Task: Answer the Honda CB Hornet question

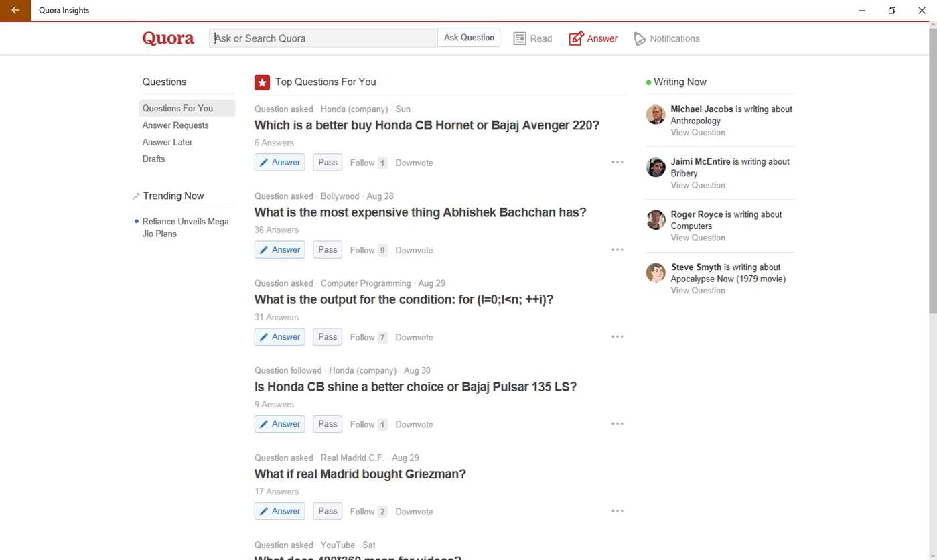Action: point(279,162)
